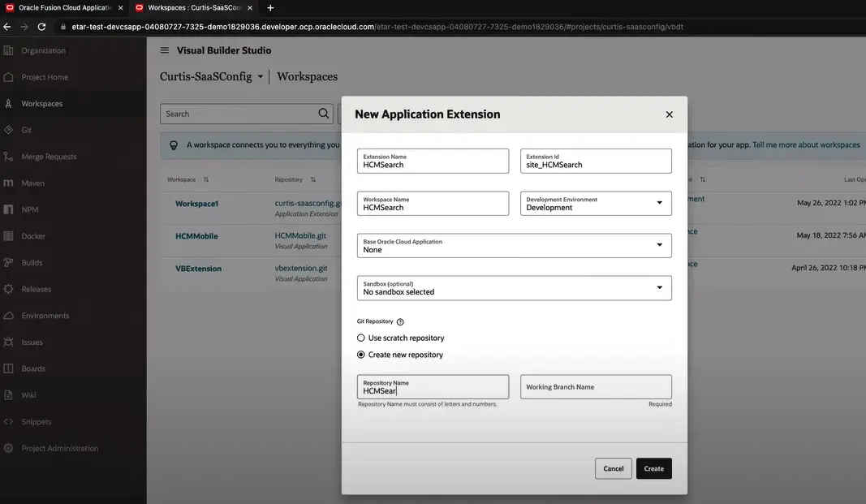
Task: Click the search magnifier icon
Action: [324, 113]
